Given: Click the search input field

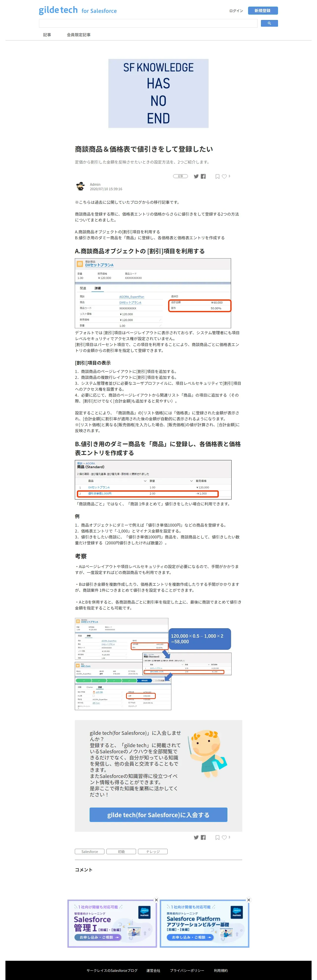Looking at the screenshot, I should 148,24.
